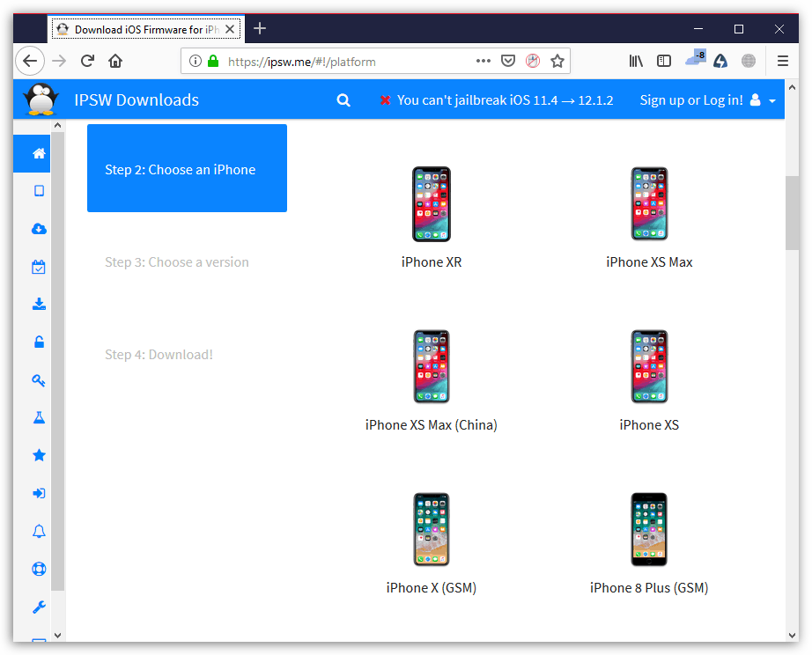
Task: Click the green padlock security icon
Action: tap(213, 61)
